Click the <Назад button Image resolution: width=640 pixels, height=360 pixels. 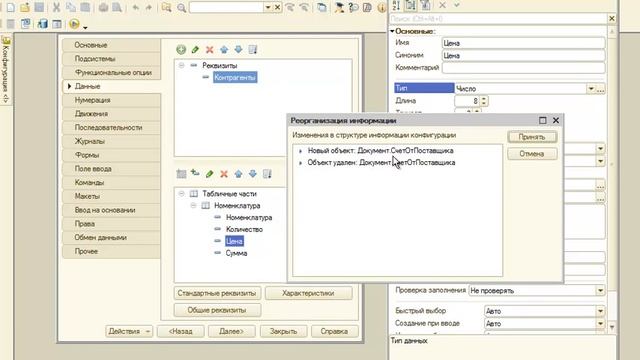pos(180,331)
